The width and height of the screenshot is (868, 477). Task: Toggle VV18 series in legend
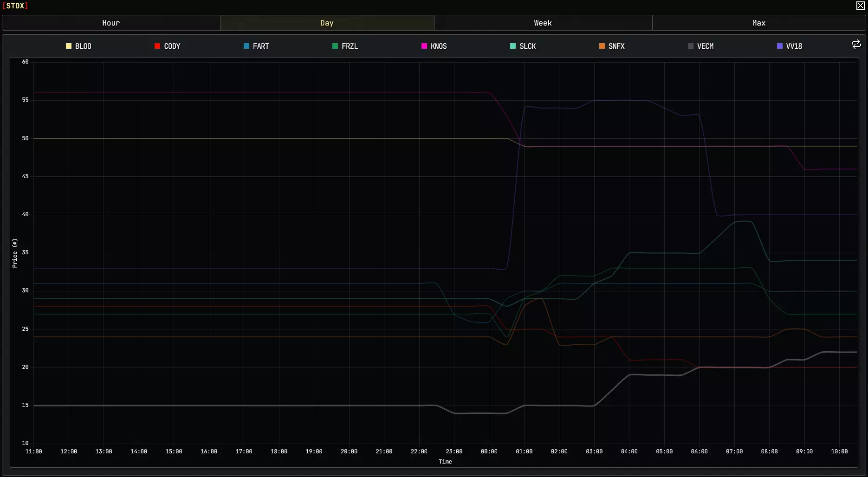[x=790, y=46]
